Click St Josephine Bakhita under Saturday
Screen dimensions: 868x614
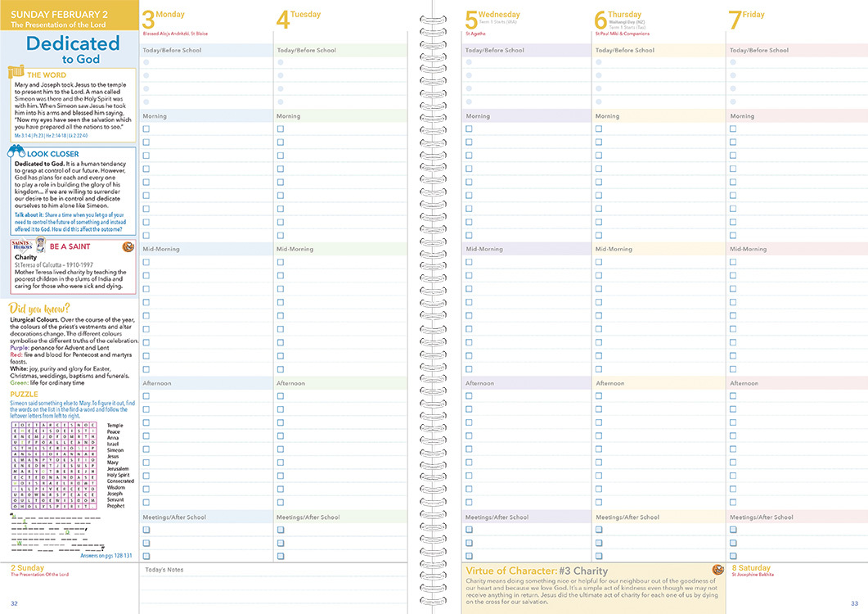point(753,575)
